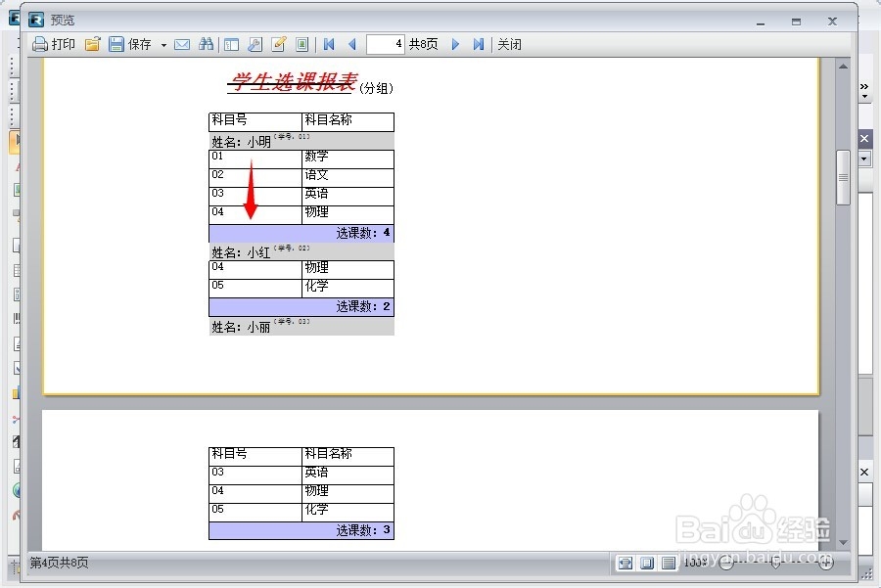Click the scroll-down arrow of preview scrollbar

pyautogui.click(x=843, y=543)
